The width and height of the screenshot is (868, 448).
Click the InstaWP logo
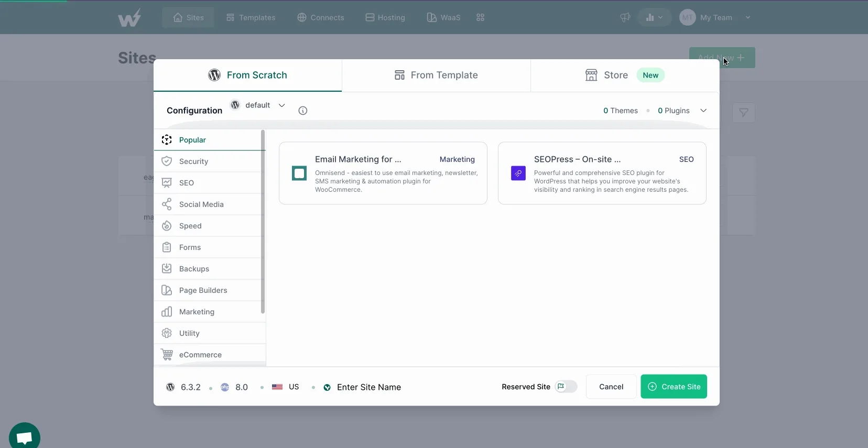129,18
